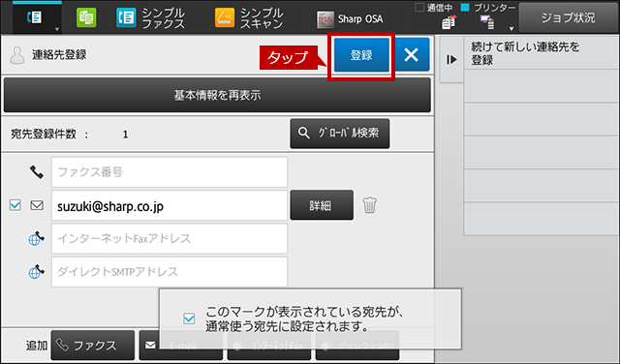
Task: Tap the 通信中 status icon
Action: point(449,22)
